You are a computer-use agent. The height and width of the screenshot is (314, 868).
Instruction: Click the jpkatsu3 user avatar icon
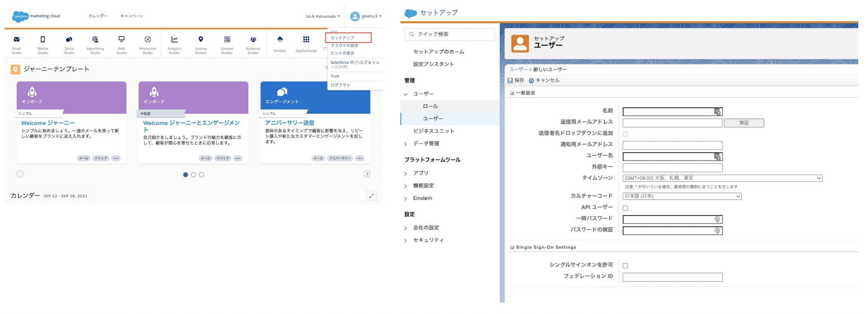click(355, 16)
